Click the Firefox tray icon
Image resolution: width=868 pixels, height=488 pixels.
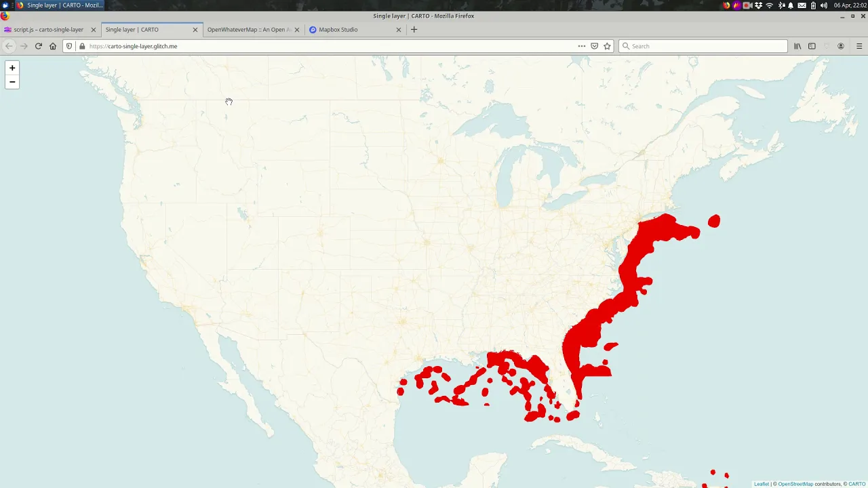pos(726,5)
